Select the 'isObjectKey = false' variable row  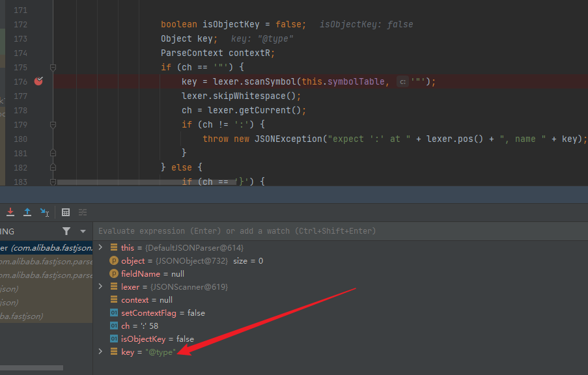[x=341, y=339]
